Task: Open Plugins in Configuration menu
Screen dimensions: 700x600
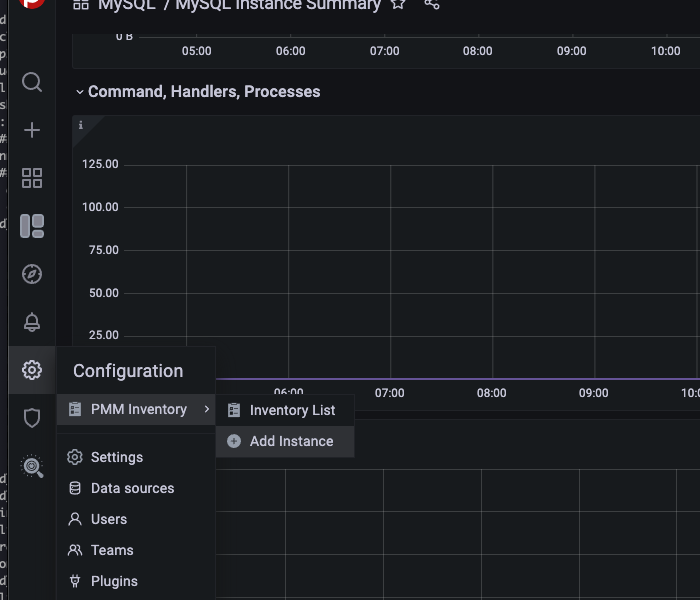Action: point(114,581)
